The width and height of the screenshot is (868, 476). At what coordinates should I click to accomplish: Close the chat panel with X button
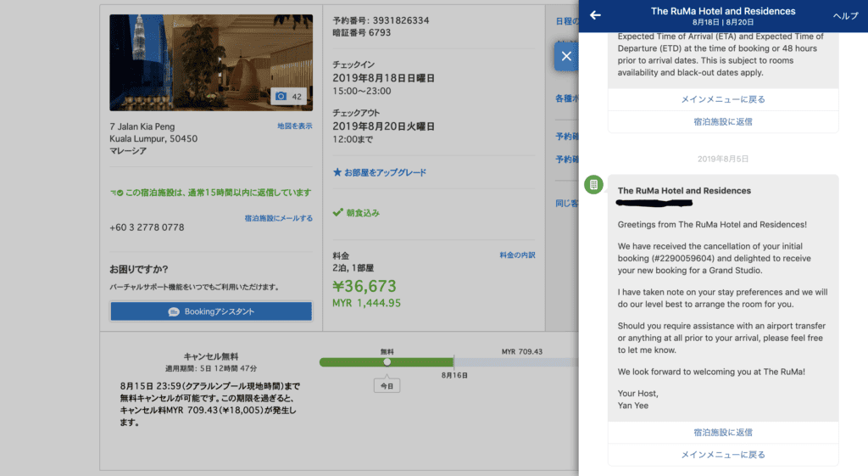pos(566,56)
